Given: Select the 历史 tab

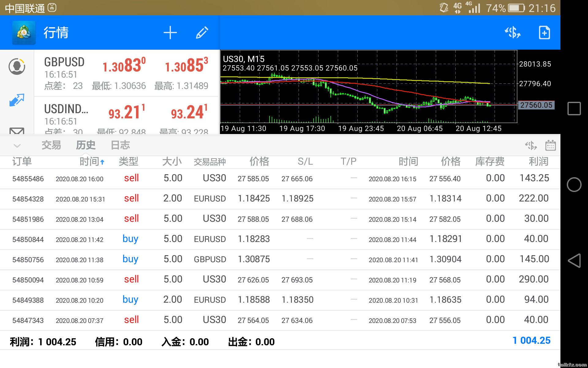Looking at the screenshot, I should pos(86,145).
